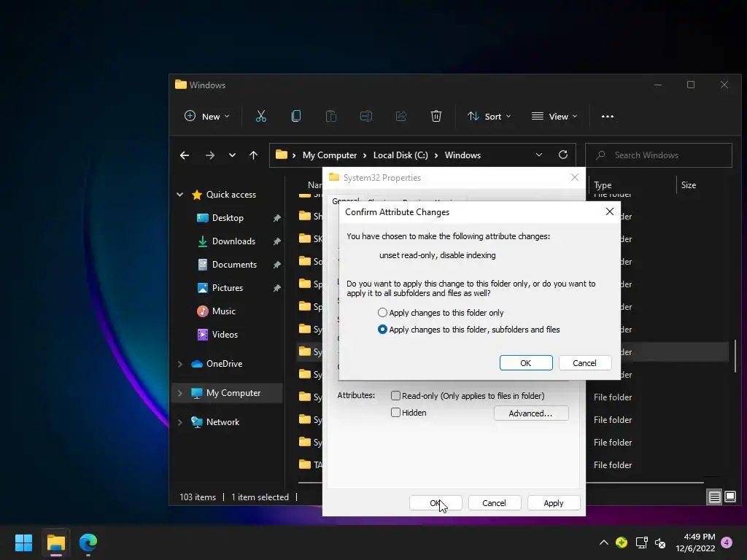Click the Cut scissors icon in toolbar
This screenshot has width=747, height=560.
click(x=261, y=116)
